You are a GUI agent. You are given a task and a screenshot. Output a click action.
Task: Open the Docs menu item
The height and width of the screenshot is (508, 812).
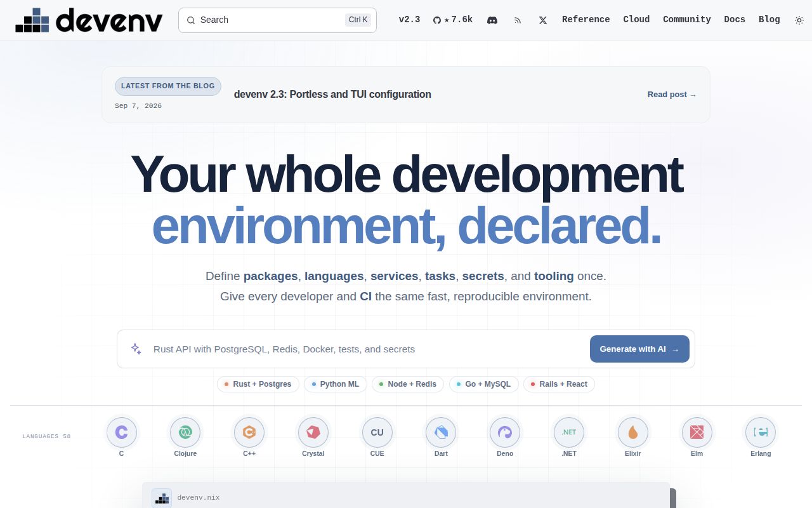tap(735, 20)
